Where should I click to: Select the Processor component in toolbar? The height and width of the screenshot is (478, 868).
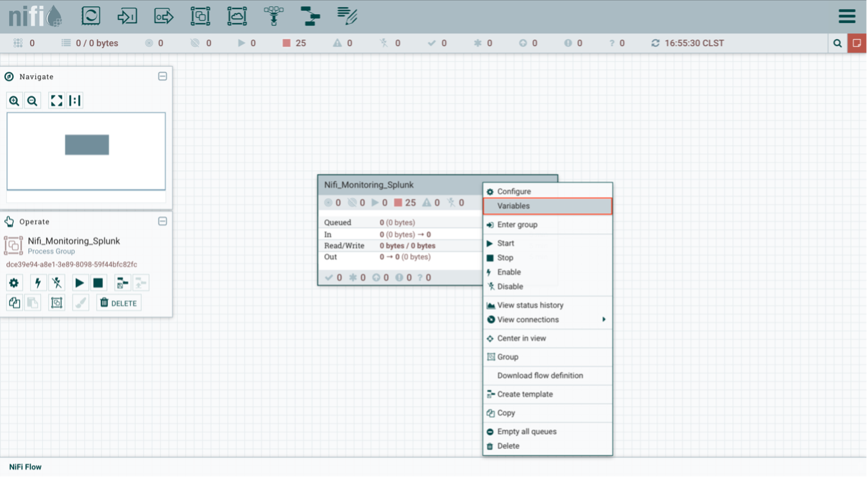[x=90, y=16]
